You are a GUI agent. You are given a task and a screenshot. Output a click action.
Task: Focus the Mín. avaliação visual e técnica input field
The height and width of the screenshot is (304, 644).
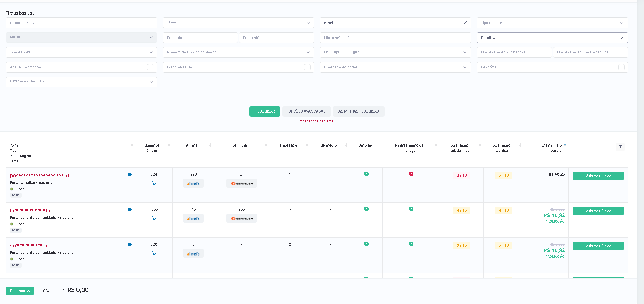pyautogui.click(x=591, y=52)
